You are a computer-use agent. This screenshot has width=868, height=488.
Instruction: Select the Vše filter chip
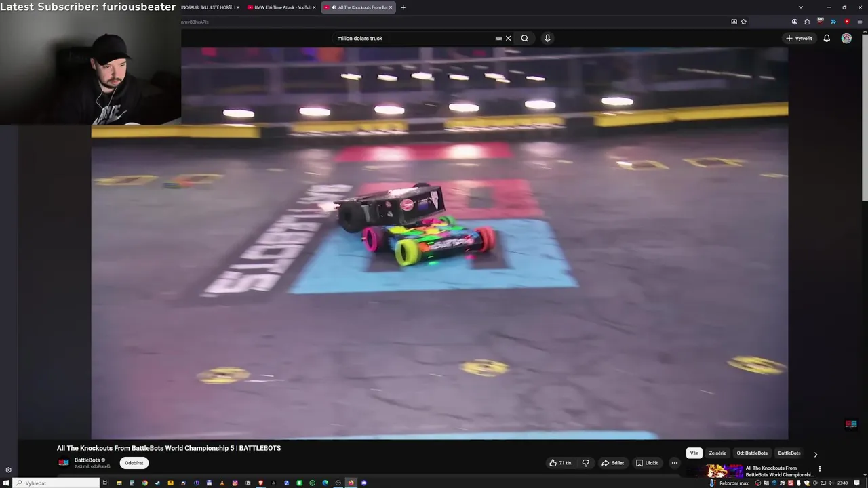pyautogui.click(x=694, y=453)
